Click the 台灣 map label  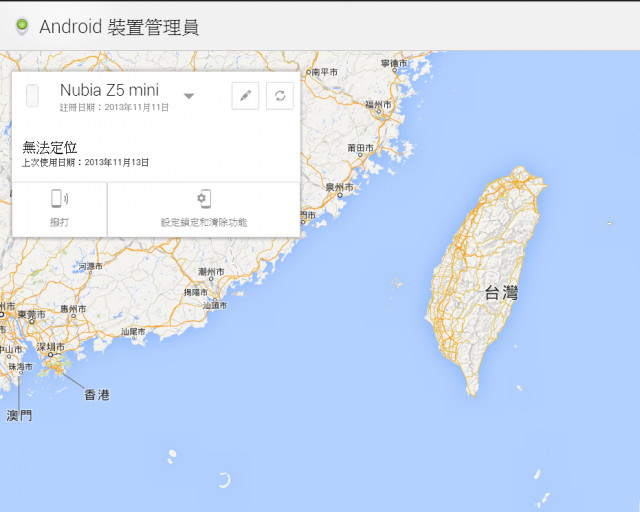501,293
